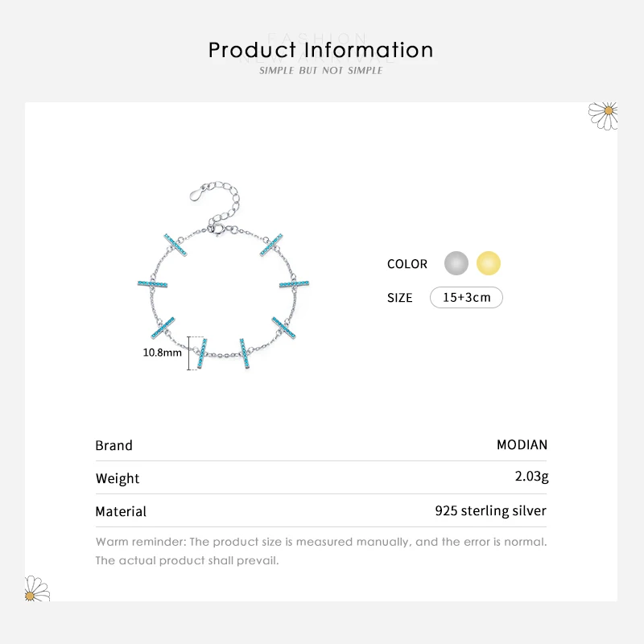Click the 2.03g weight value

[530, 477]
